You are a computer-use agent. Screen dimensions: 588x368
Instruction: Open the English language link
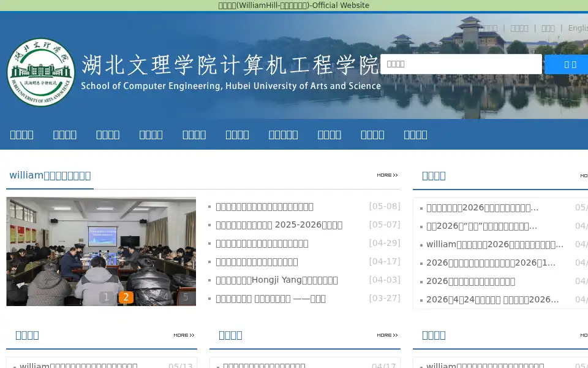[578, 28]
